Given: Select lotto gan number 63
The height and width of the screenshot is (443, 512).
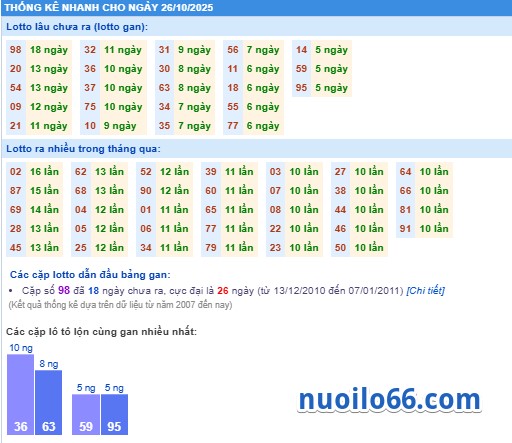Looking at the screenshot, I should click(164, 88).
